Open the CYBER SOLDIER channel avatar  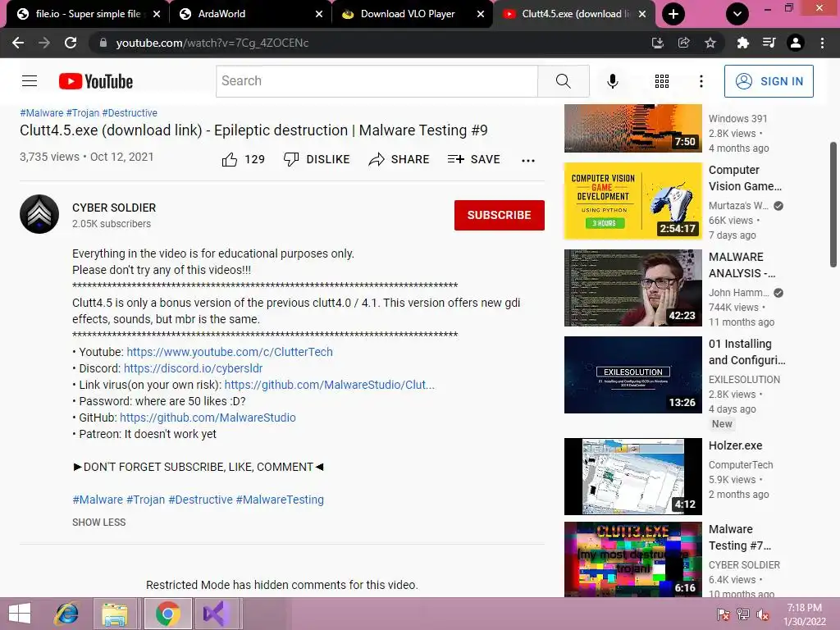pyautogui.click(x=39, y=214)
